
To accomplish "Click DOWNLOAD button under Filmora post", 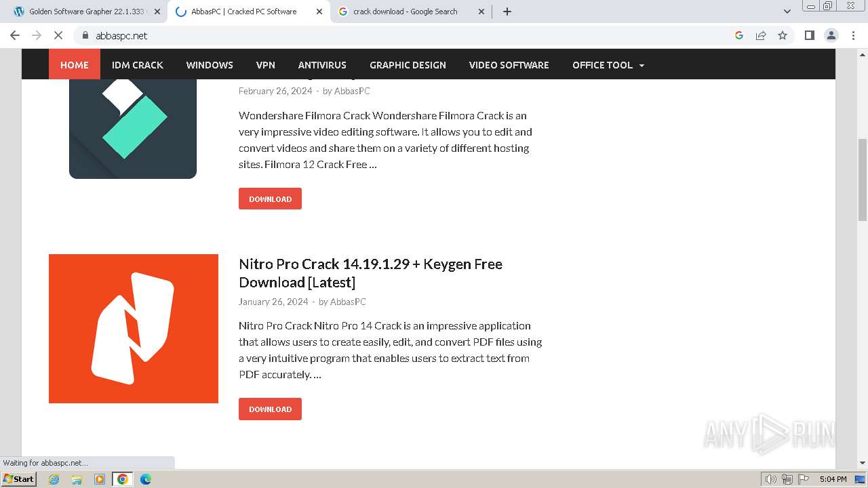I will coord(270,199).
